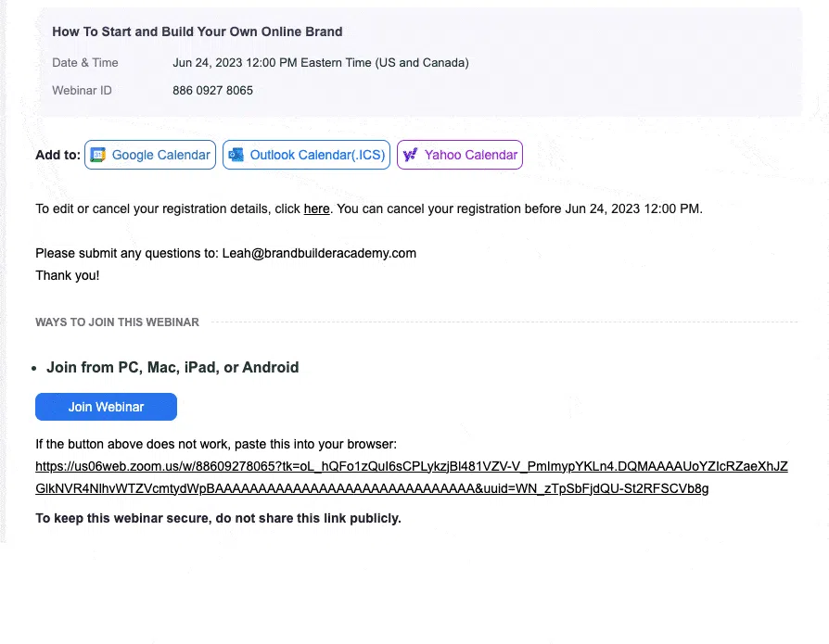Click the Outlook logo icon

[x=236, y=155]
